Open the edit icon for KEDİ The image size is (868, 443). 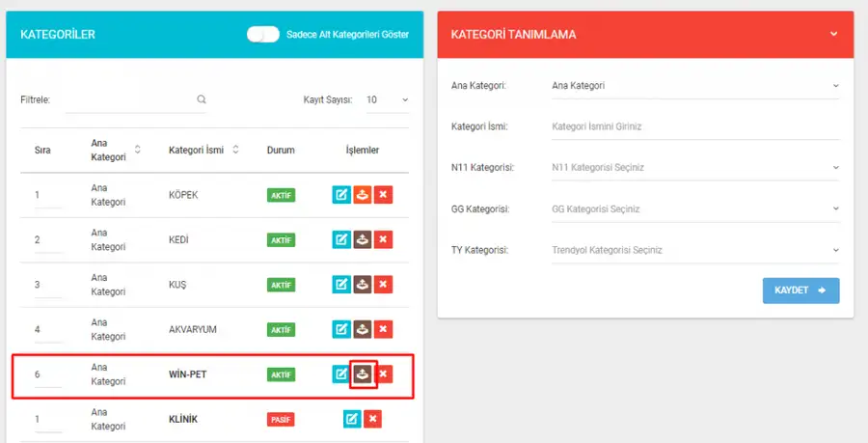click(x=341, y=239)
